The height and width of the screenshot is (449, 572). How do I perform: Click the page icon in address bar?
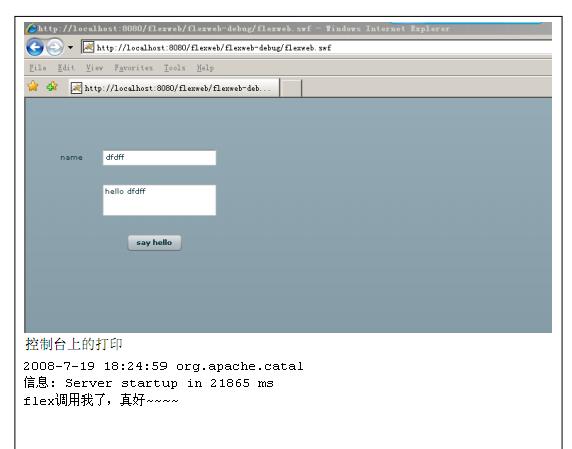[88, 47]
